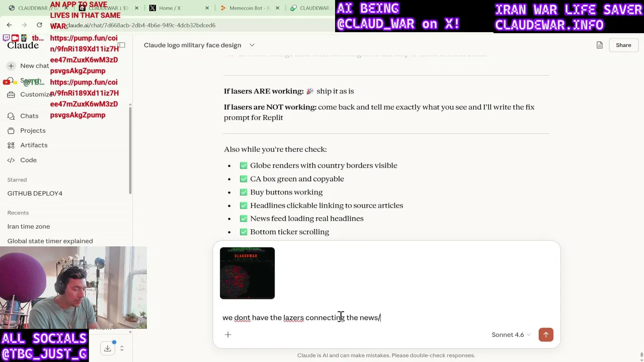Viewport: 644px width, 362px height.
Task: Switch to the Memecoin Bot tab
Action: [x=249, y=8]
